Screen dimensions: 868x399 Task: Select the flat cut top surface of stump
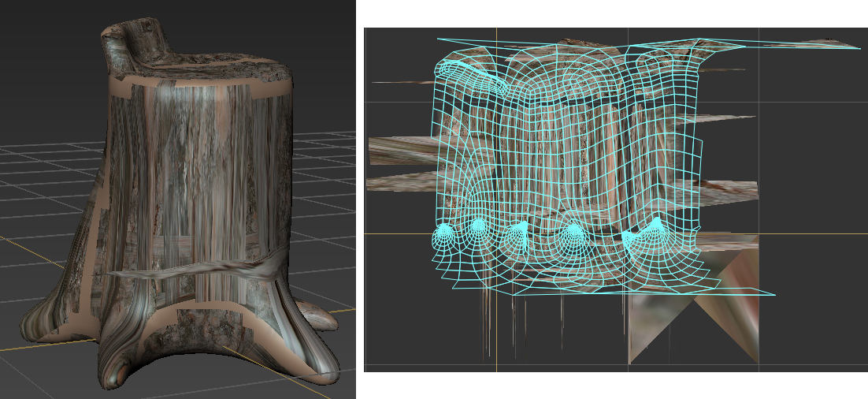(x=213, y=65)
